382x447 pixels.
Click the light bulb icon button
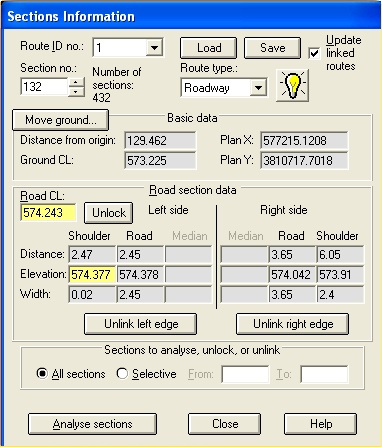293,85
